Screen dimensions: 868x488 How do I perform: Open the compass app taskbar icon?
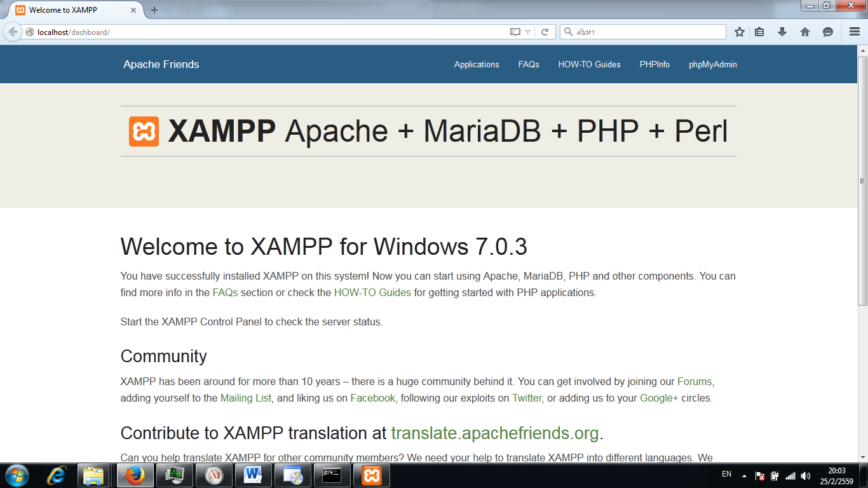click(x=214, y=475)
